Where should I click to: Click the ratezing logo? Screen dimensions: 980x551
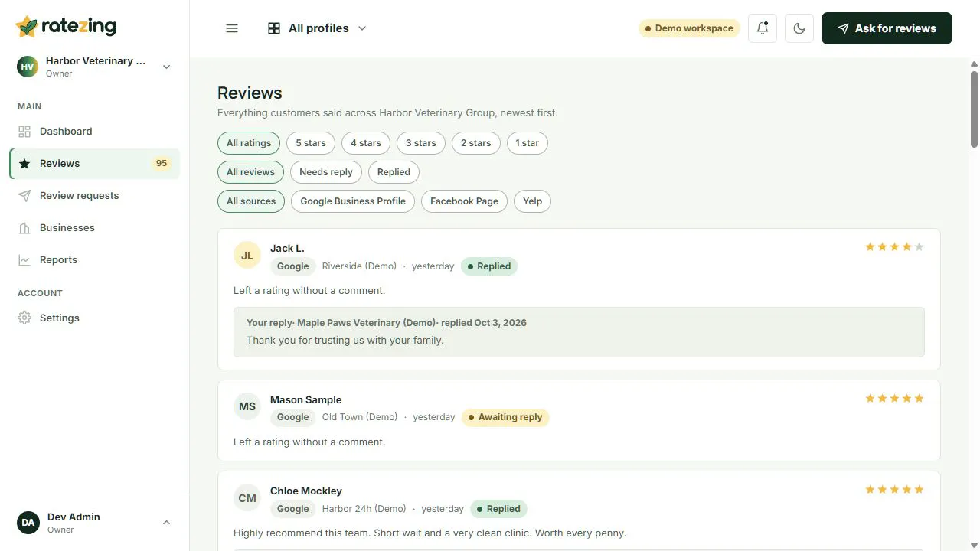(x=66, y=27)
